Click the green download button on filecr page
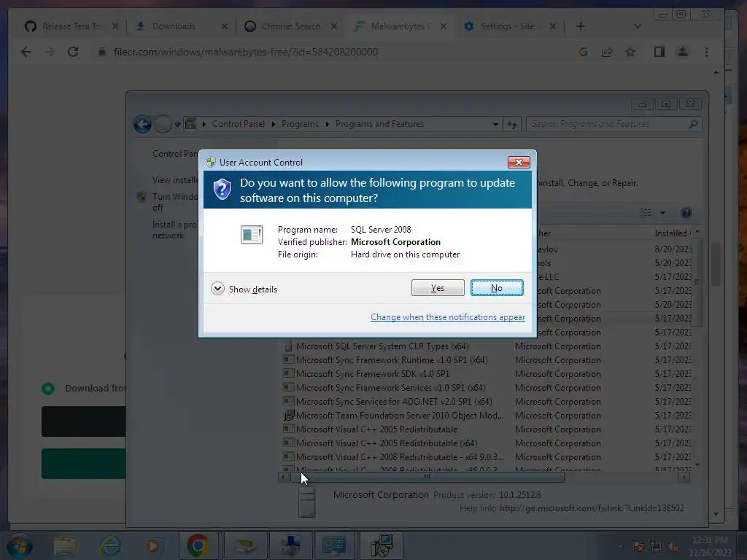Image resolution: width=747 pixels, height=560 pixels. [x=84, y=463]
